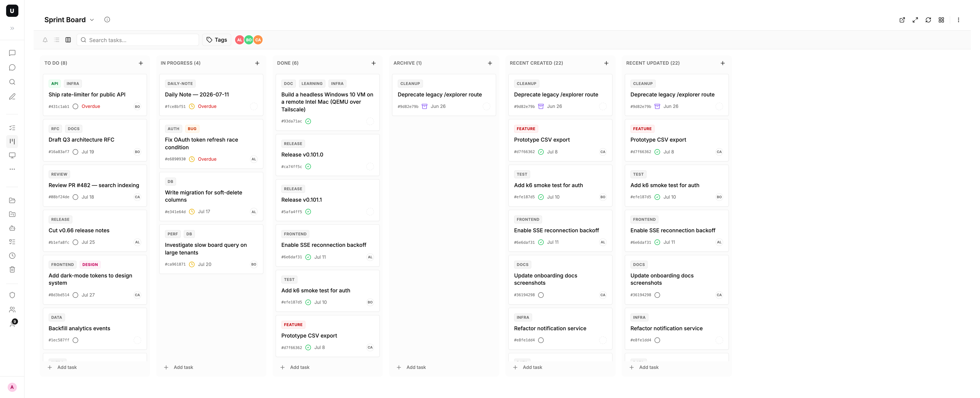Select the kanban board icon in sidebar
The width and height of the screenshot is (980, 398).
12,142
